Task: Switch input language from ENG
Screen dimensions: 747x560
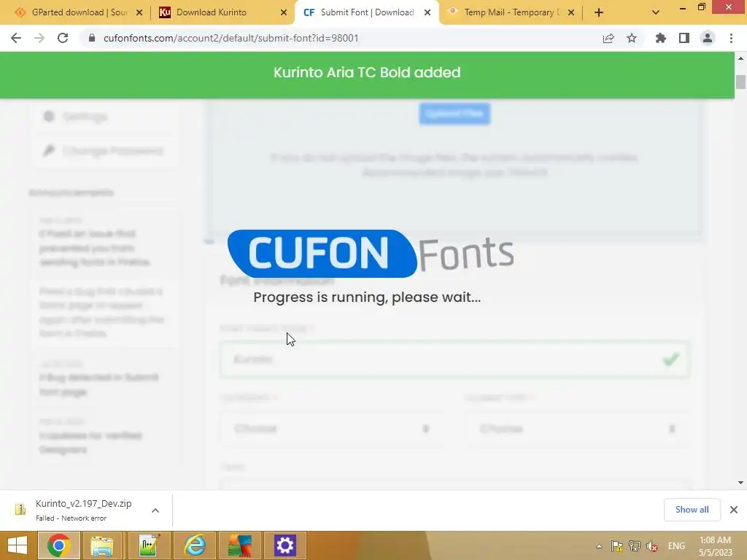Action: (x=676, y=545)
